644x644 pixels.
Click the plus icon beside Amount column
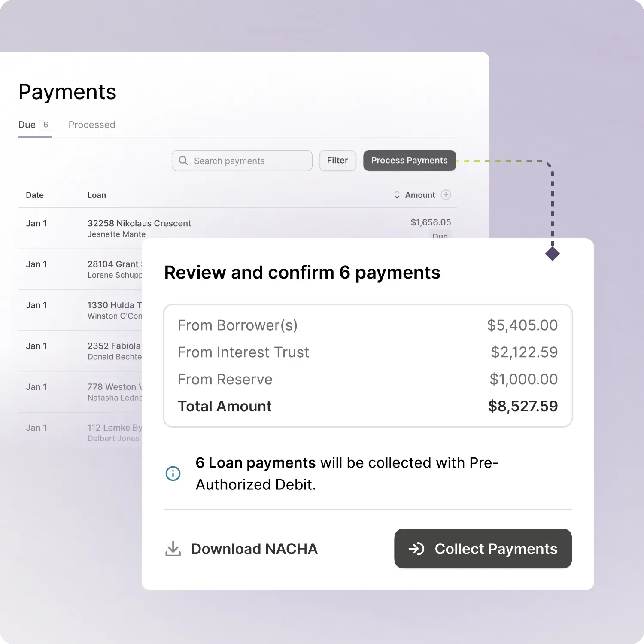point(446,195)
